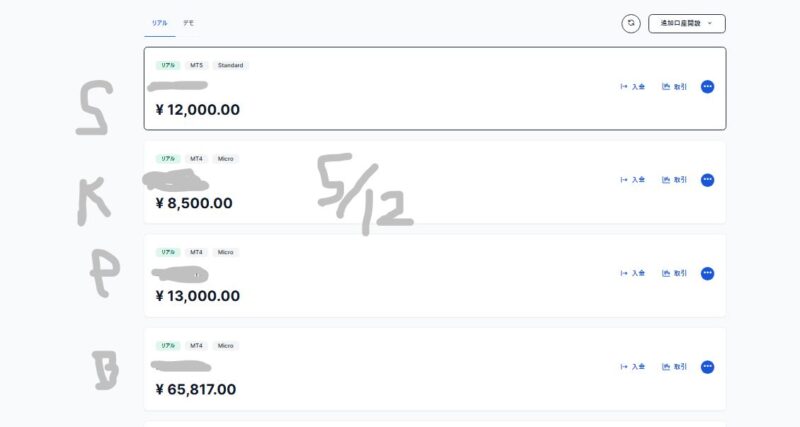Click 取引 trade on the ¥13,000.00 account
The width and height of the screenshot is (800, 427).
[x=674, y=273]
